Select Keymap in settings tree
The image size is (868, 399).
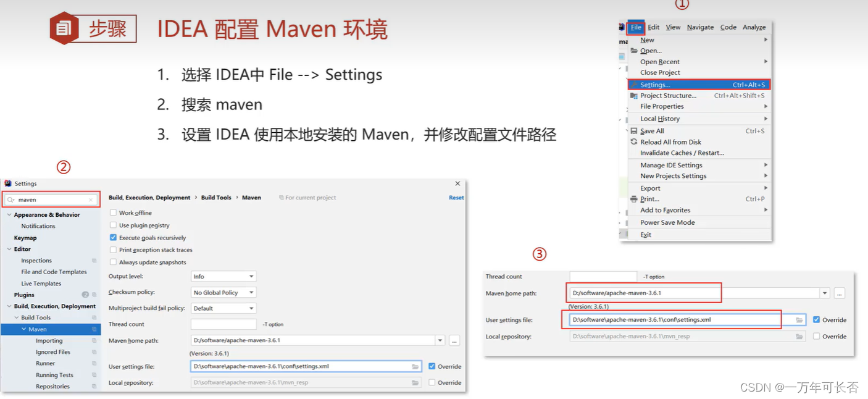coord(25,238)
